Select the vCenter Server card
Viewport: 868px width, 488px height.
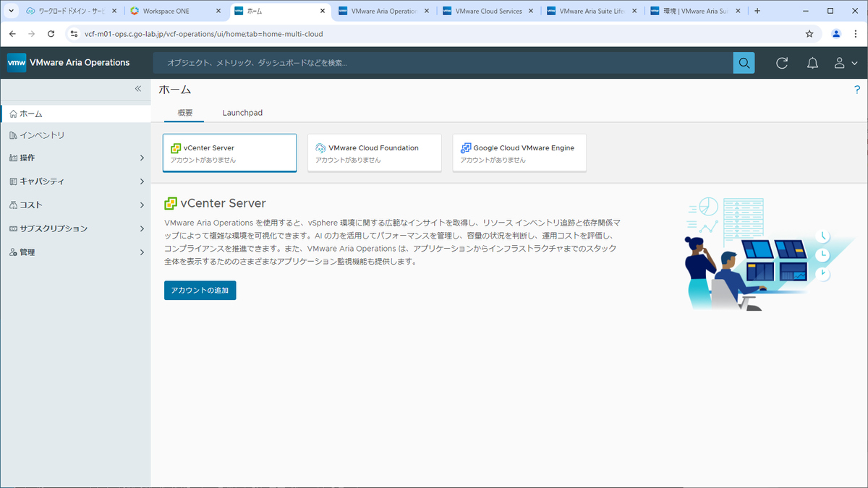(230, 153)
